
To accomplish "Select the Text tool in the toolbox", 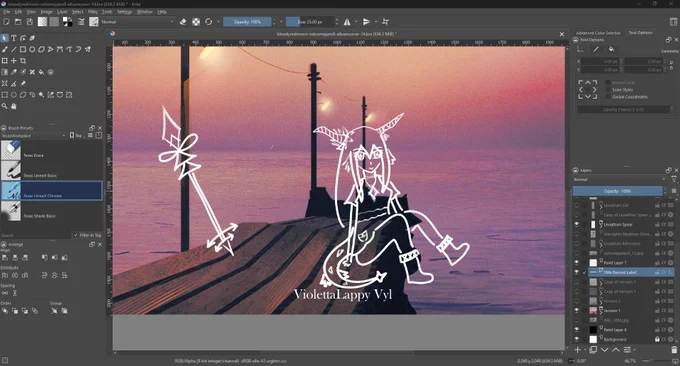I will click(13, 38).
